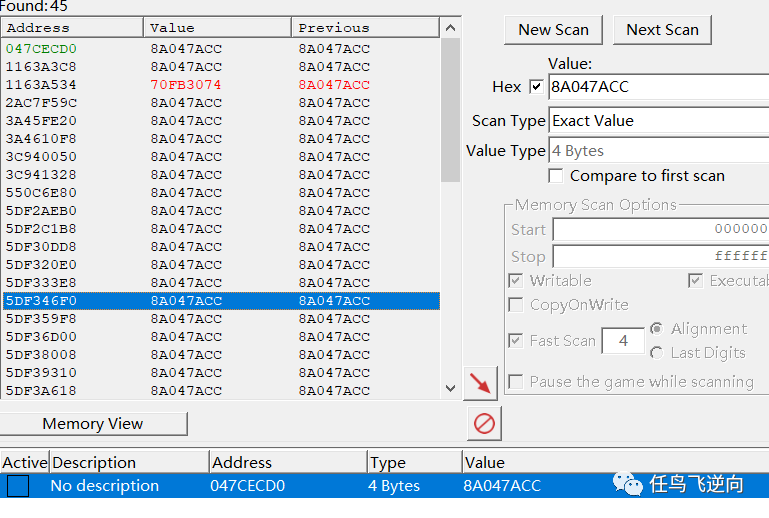
Task: Select result row 5DF39310
Action: (221, 372)
